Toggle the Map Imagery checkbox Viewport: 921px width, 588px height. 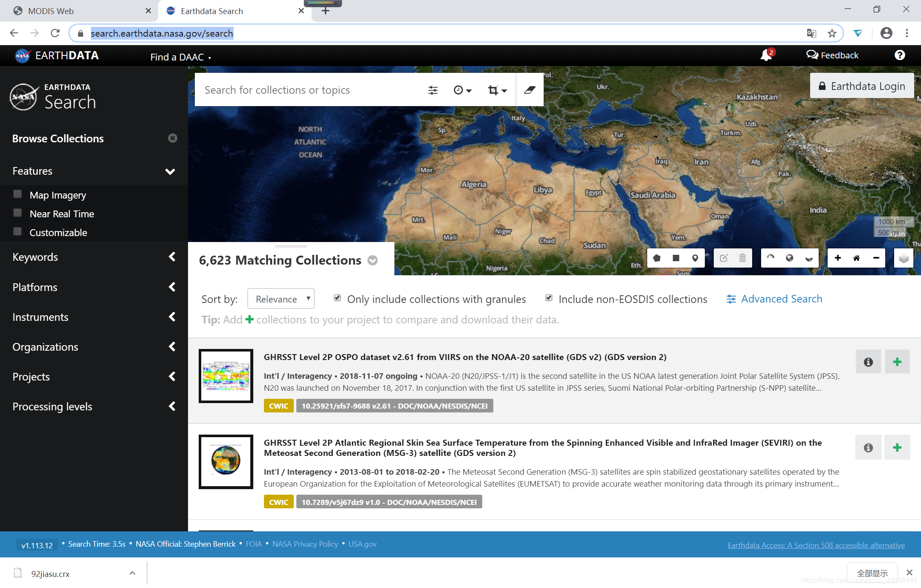pyautogui.click(x=17, y=194)
